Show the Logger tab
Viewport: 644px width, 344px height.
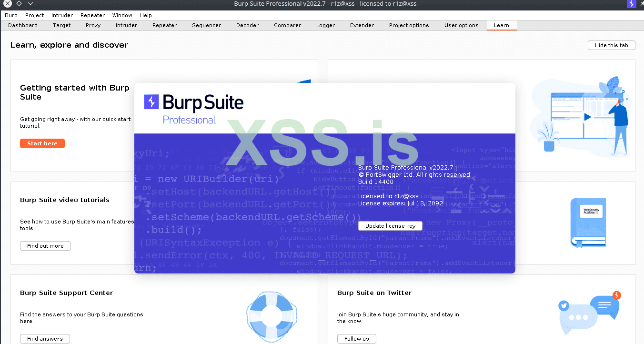(x=326, y=25)
